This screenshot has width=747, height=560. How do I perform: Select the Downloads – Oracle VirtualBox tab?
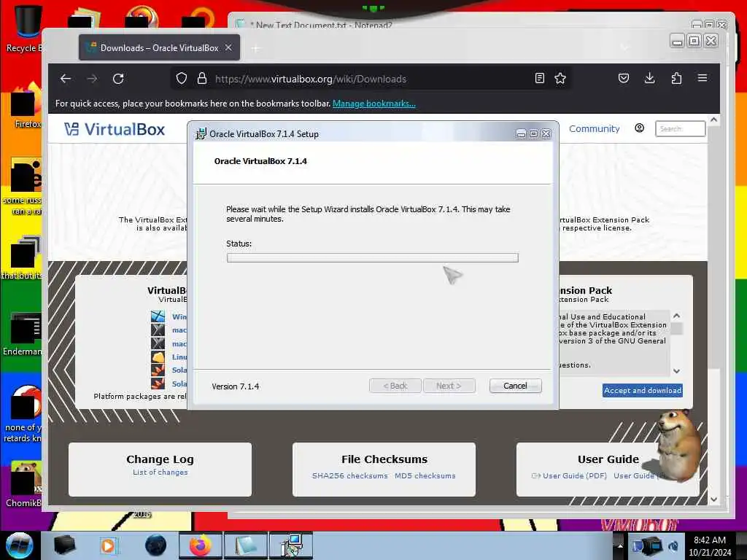[x=159, y=47]
